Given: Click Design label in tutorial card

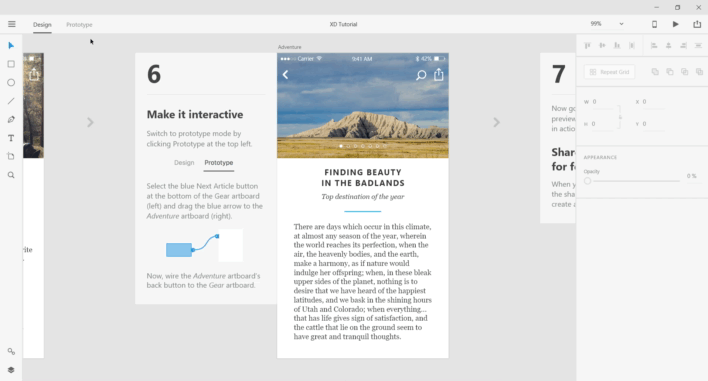Looking at the screenshot, I should [x=184, y=163].
